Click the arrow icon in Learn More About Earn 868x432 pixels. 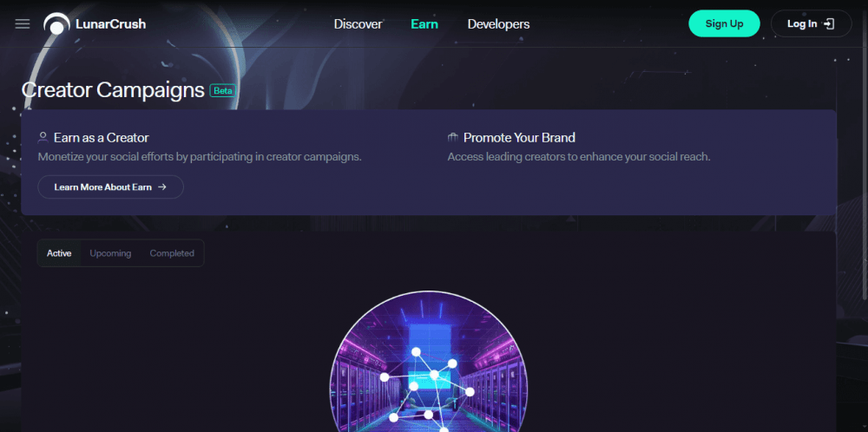[162, 187]
